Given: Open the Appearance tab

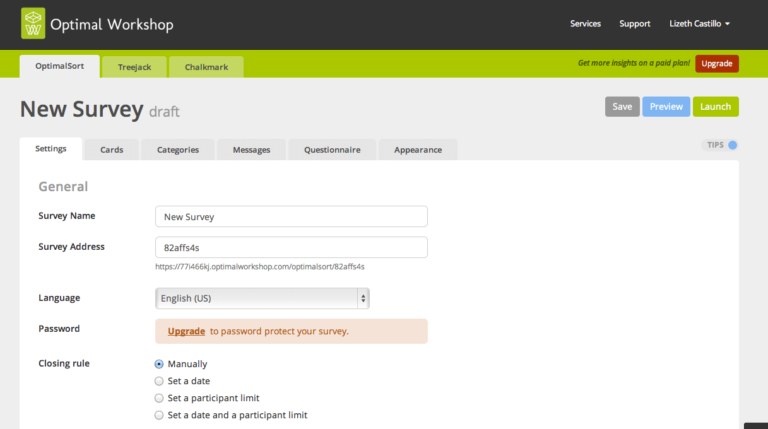Looking at the screenshot, I should (x=418, y=150).
